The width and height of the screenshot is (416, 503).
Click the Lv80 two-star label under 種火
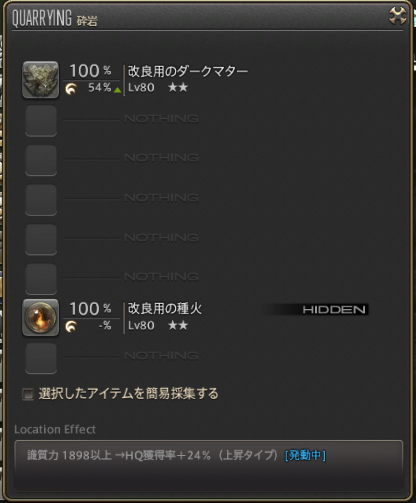pos(158,325)
